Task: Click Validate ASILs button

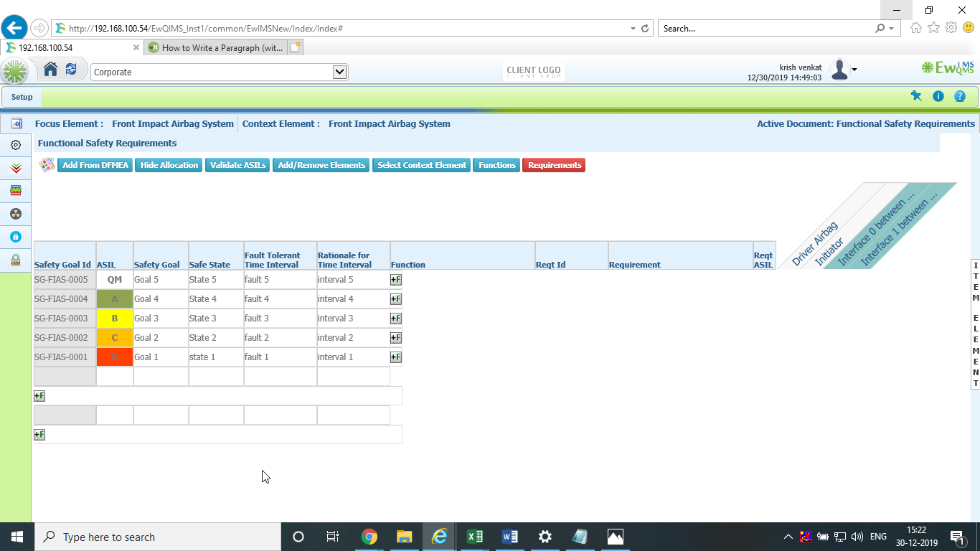Action: (x=238, y=165)
